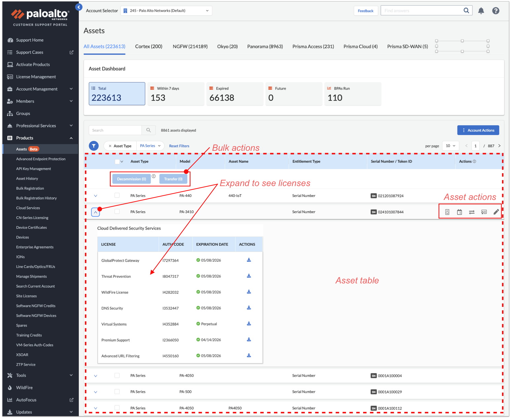
Task: Click the search magnifier beside the assets search
Action: (x=149, y=130)
